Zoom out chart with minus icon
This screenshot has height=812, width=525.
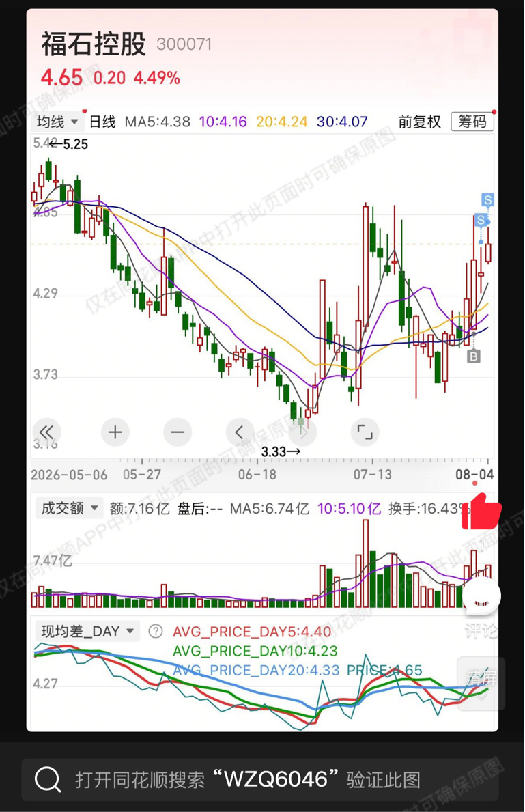click(178, 432)
